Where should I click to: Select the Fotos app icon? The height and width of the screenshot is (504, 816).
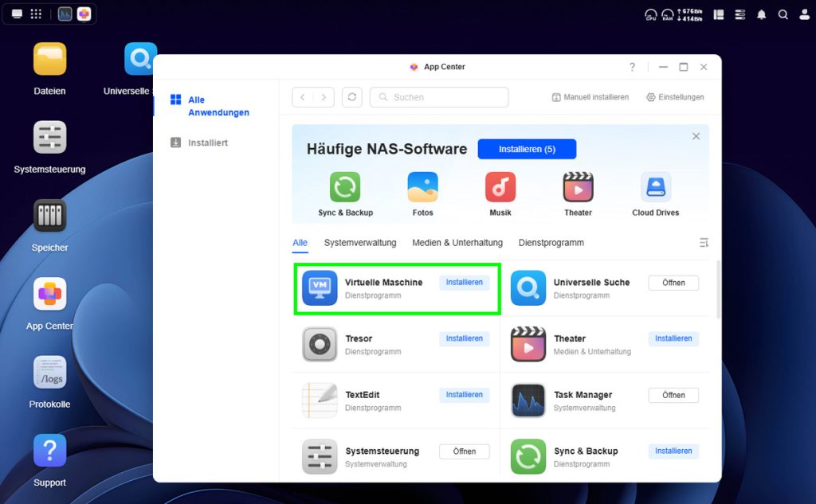422,187
